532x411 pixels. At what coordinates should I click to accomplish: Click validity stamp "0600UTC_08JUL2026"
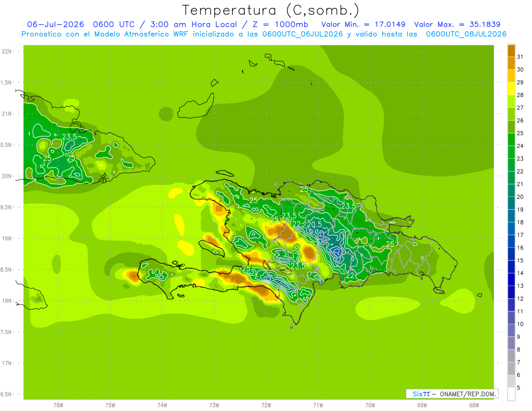(x=466, y=34)
